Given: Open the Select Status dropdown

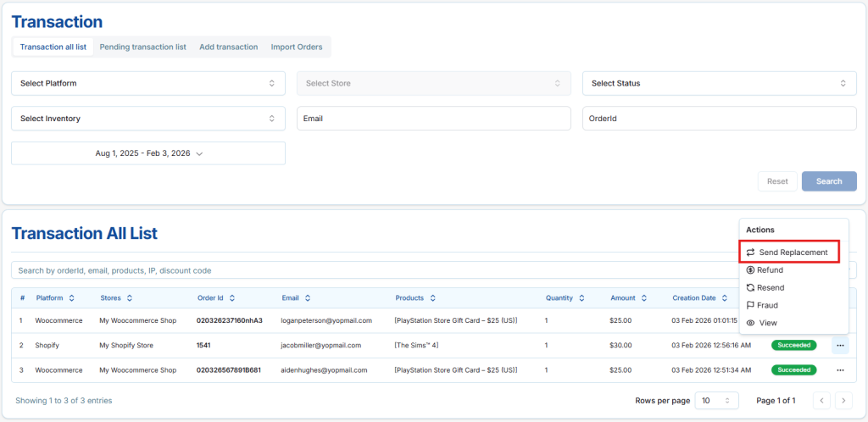Looking at the screenshot, I should [719, 84].
